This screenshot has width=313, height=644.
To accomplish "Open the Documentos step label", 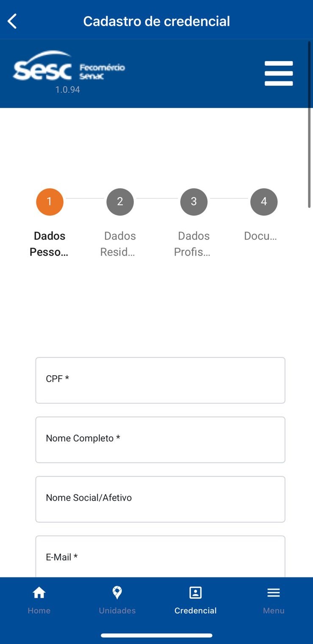I will click(260, 236).
